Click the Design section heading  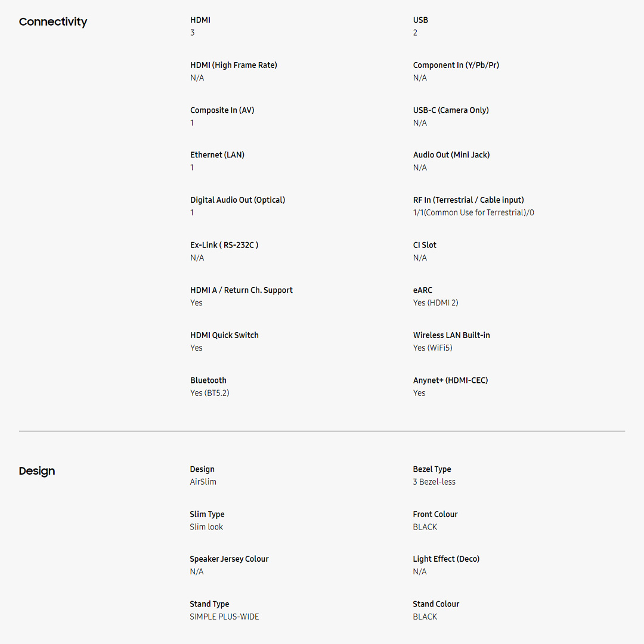click(x=36, y=471)
